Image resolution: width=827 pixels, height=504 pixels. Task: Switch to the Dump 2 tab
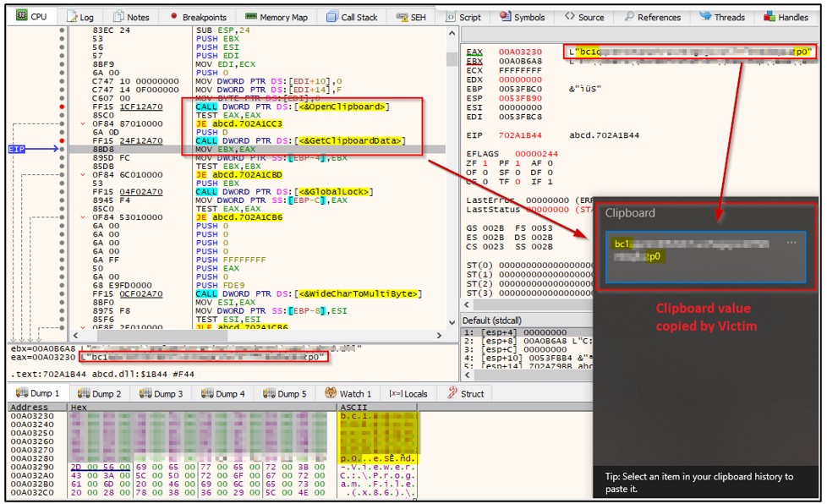(101, 392)
